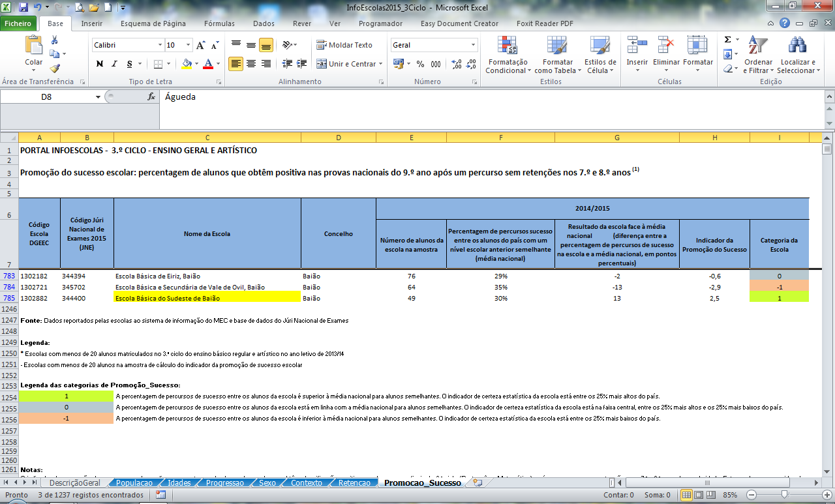Click the Name Box showing D8

tap(46, 96)
